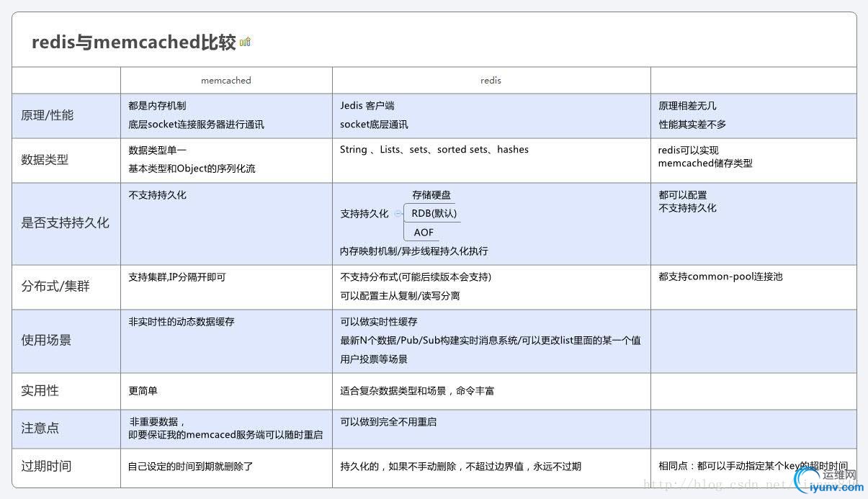
Task: Click the text Jedis 客户端
Action: [367, 106]
